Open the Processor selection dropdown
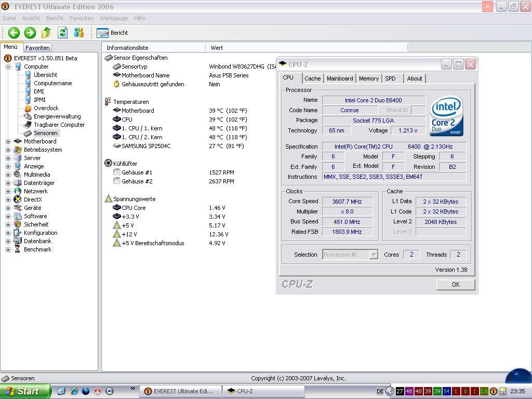 point(373,255)
